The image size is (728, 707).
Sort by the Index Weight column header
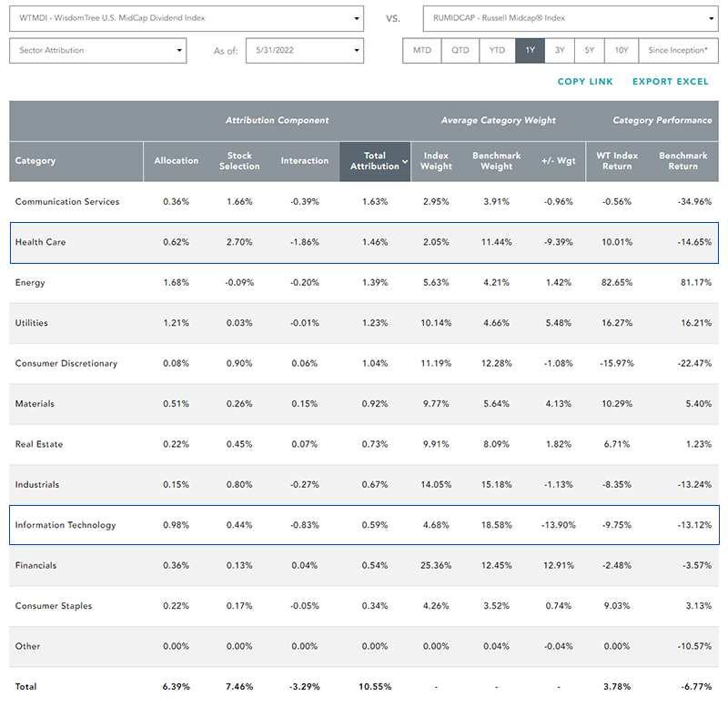pyautogui.click(x=436, y=161)
